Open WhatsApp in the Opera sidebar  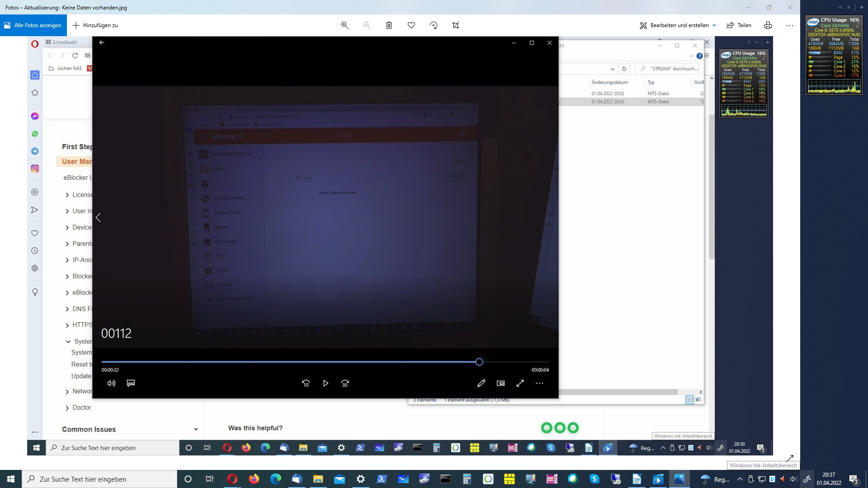tap(35, 134)
